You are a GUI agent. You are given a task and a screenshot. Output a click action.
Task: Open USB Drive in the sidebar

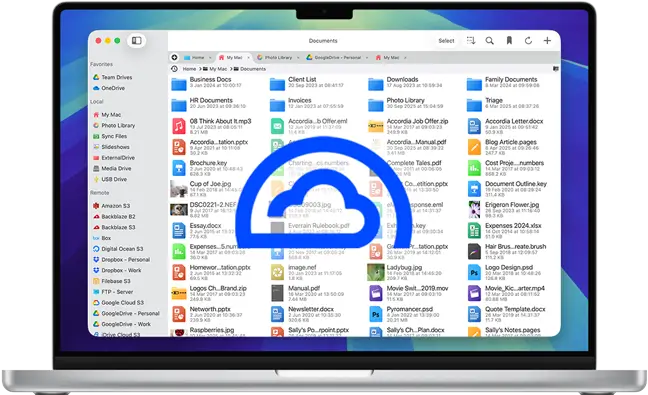click(x=110, y=179)
